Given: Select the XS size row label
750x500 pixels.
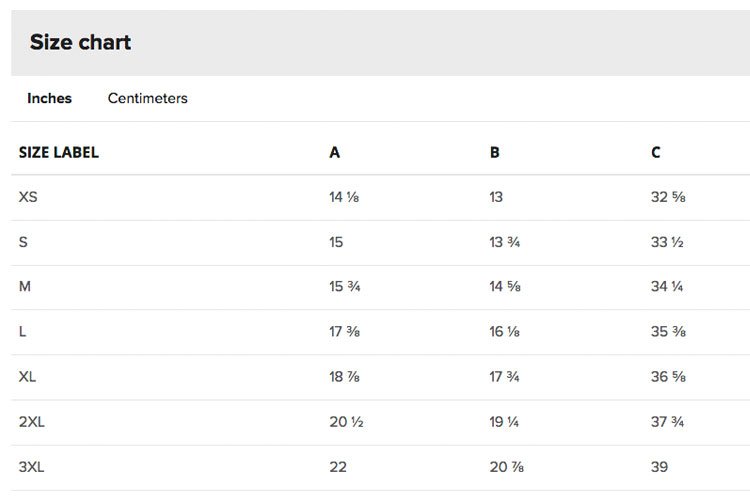Looking at the screenshot, I should (x=28, y=197).
